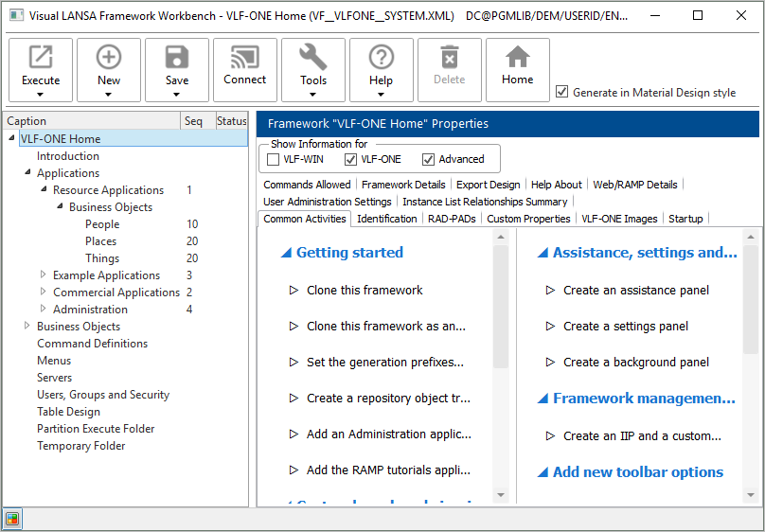The width and height of the screenshot is (765, 532).
Task: Click Create a background panel
Action: click(x=636, y=363)
